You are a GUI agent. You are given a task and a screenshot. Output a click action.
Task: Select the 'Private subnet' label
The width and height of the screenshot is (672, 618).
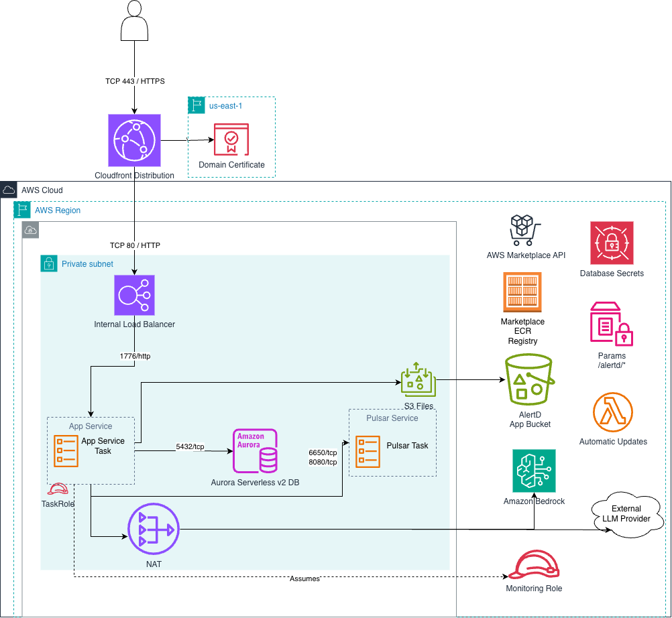(x=87, y=264)
